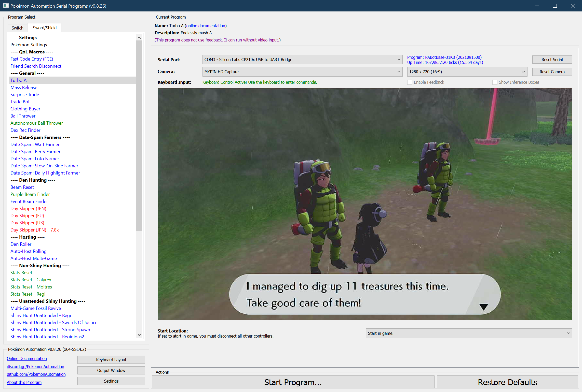This screenshot has height=392, width=582.
Task: Open the Serial Port dropdown
Action: click(302, 60)
